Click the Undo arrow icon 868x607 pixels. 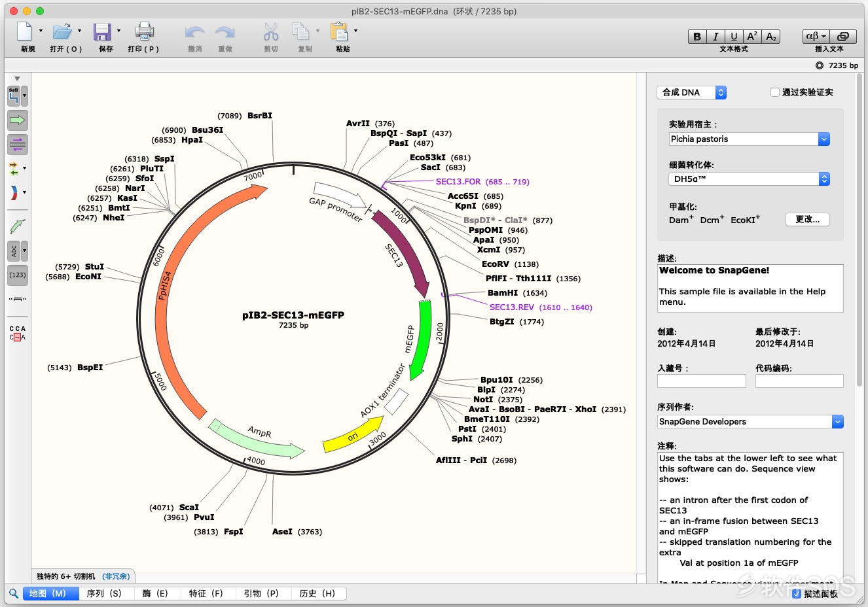(x=194, y=32)
